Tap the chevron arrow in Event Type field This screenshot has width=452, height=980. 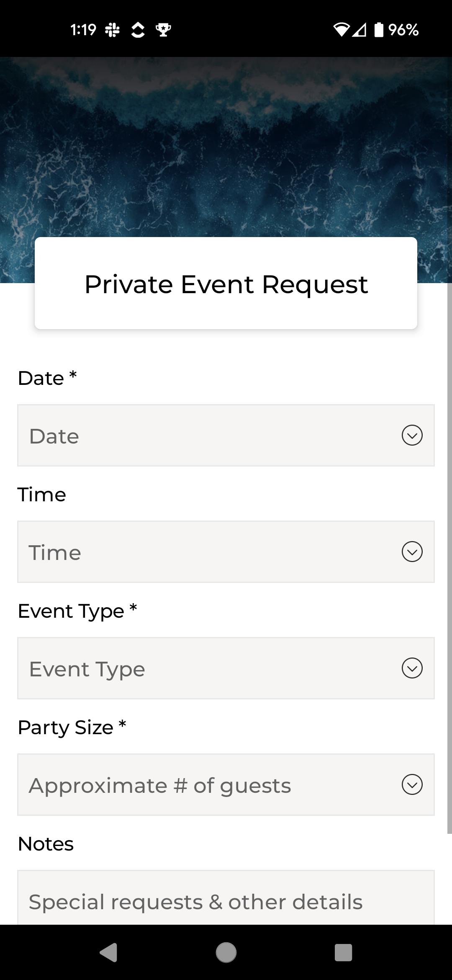click(x=412, y=668)
